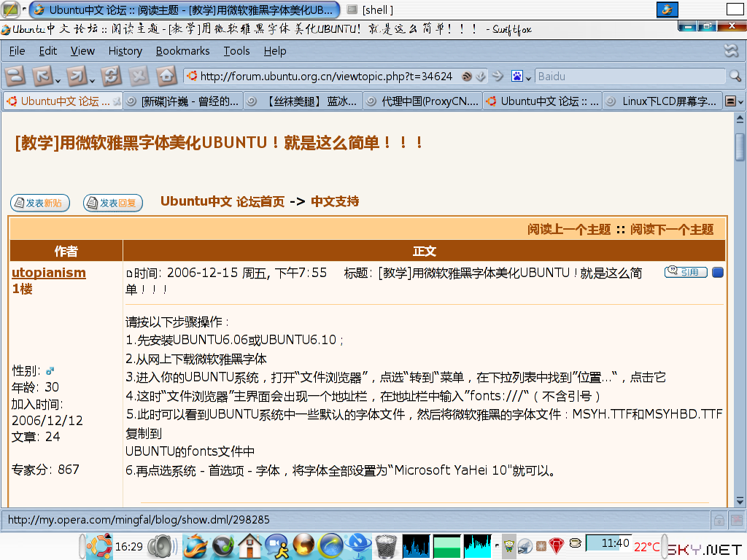Open forward history dropdown arrow
Image resolution: width=747 pixels, height=560 pixels.
[x=92, y=80]
